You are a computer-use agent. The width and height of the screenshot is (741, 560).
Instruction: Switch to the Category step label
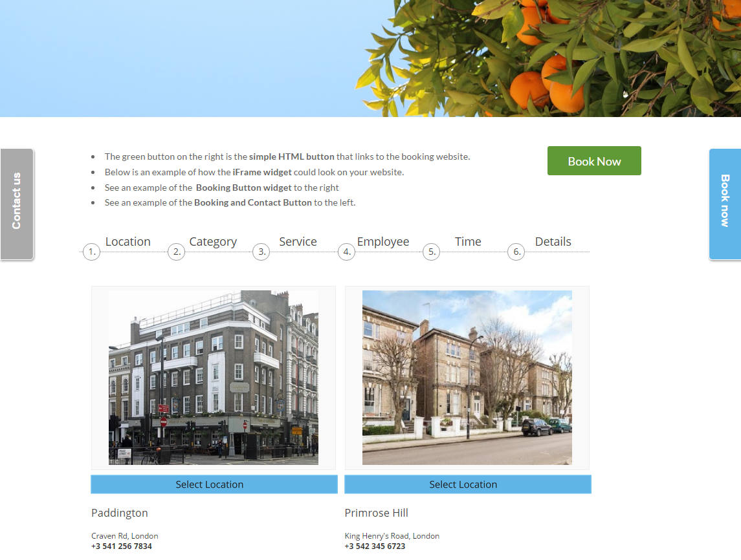pos(213,241)
